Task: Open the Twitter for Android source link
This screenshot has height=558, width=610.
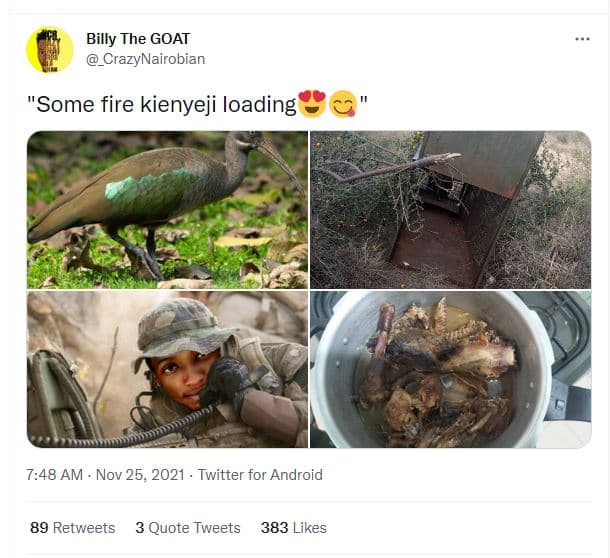Action: [x=260, y=475]
